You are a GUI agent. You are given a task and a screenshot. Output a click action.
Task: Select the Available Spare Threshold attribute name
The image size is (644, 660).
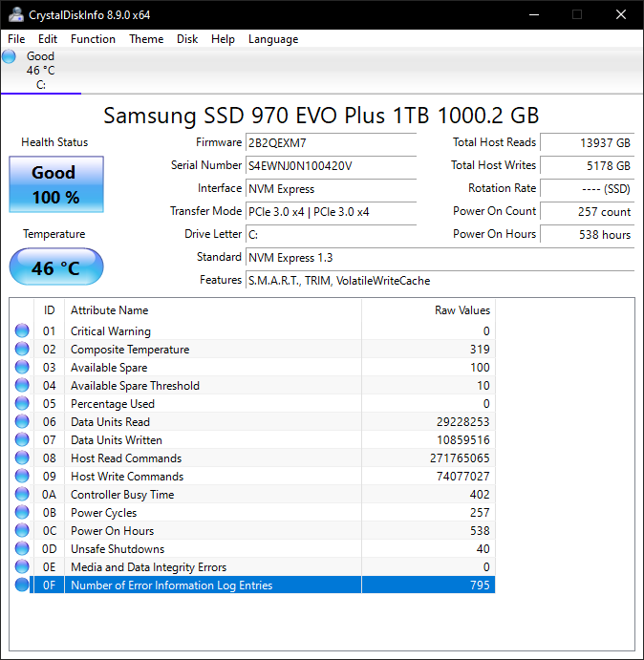[x=135, y=386]
